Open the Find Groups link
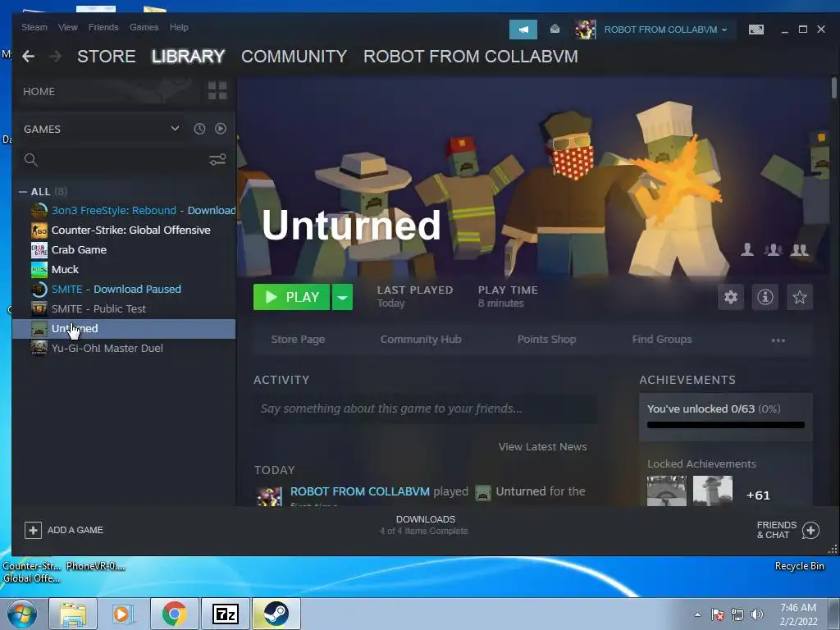This screenshot has height=630, width=840. (662, 339)
